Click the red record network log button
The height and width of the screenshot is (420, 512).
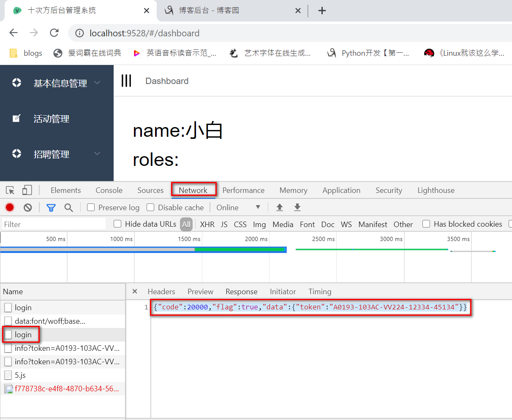pyautogui.click(x=10, y=207)
